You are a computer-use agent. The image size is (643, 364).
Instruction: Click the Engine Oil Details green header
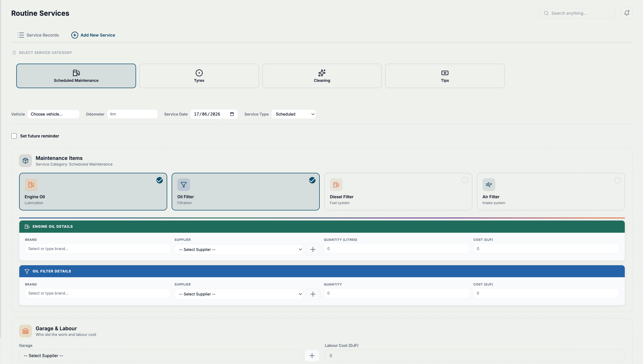(x=322, y=227)
